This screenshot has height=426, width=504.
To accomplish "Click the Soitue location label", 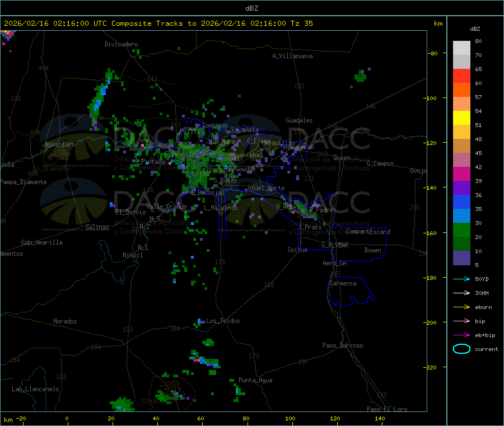I will pyautogui.click(x=297, y=250).
